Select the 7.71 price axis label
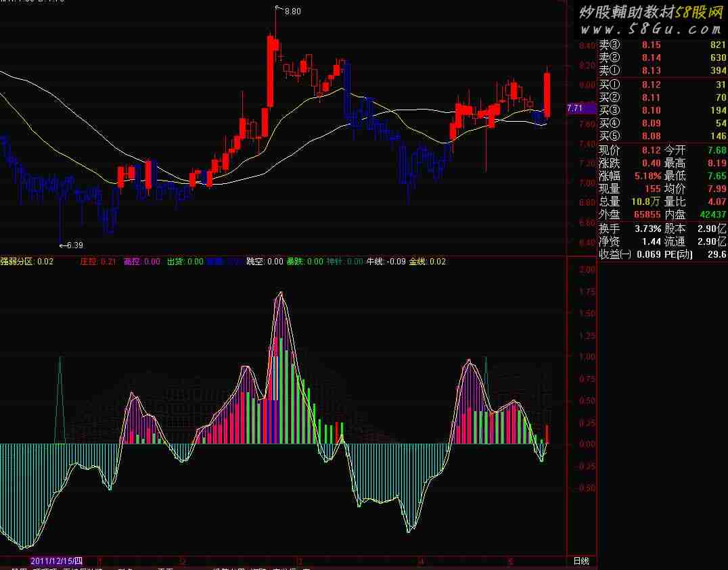The image size is (728, 570). pyautogui.click(x=575, y=108)
